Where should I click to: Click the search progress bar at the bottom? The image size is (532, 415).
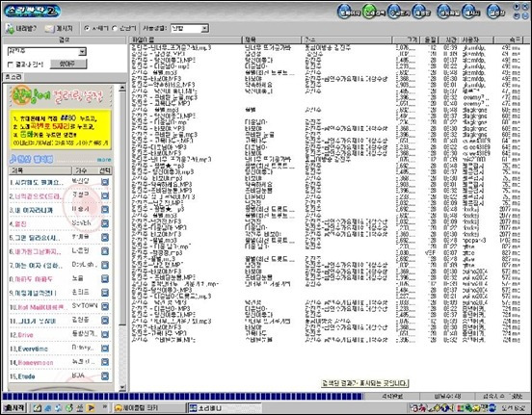182,397
